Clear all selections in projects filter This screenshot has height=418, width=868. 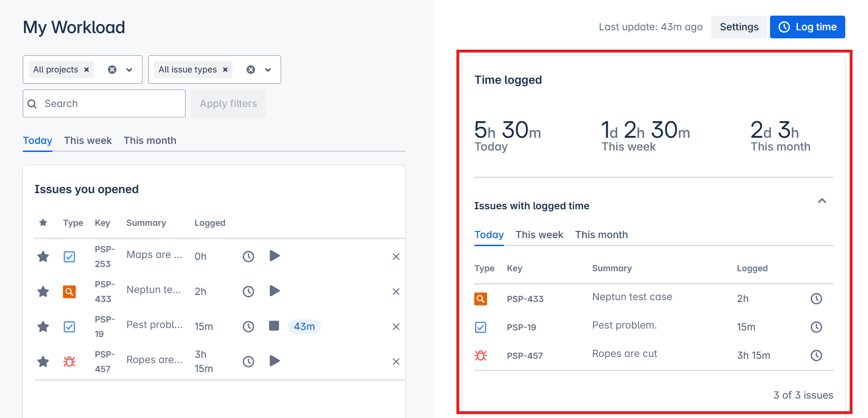pyautogui.click(x=112, y=70)
